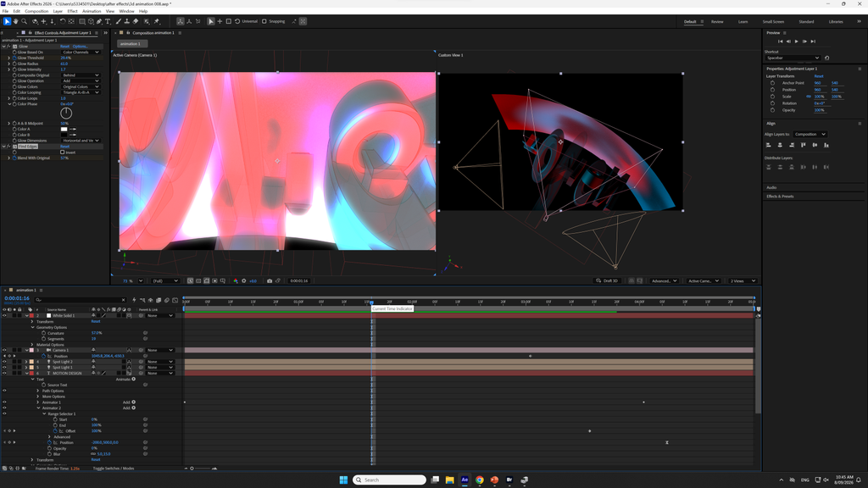
Task: Open the Glow Based On dropdown
Action: [81, 52]
